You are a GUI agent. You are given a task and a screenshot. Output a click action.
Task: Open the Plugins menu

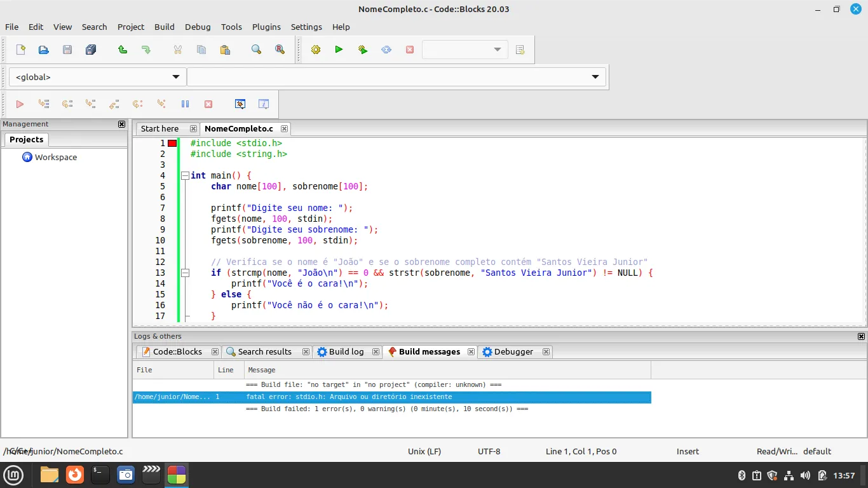266,27
